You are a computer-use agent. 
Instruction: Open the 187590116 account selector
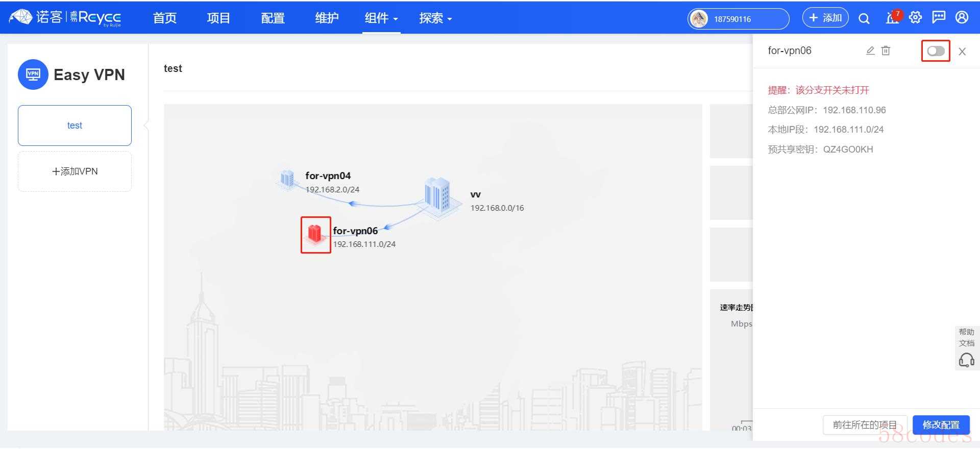coord(738,19)
